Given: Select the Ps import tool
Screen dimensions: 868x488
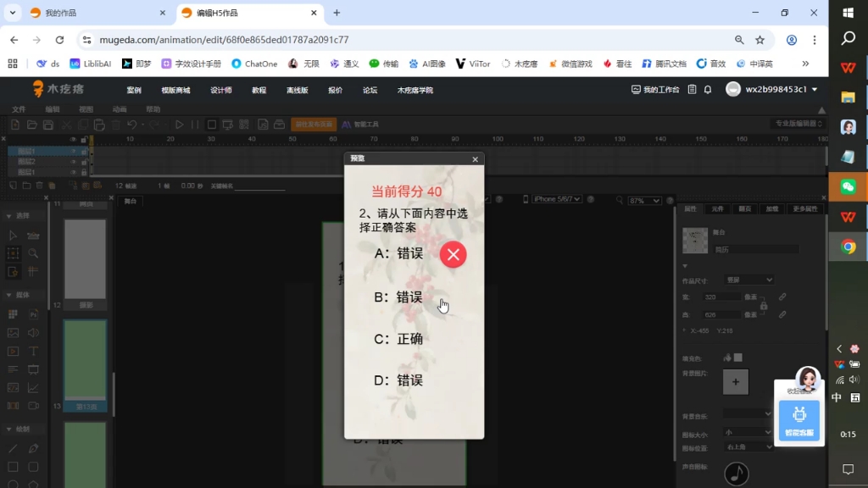Looking at the screenshot, I should [x=33, y=314].
